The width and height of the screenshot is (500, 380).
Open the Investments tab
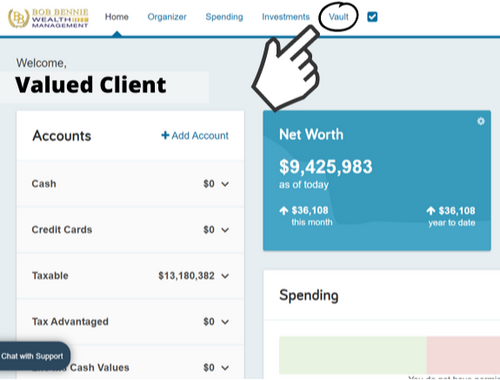(286, 17)
